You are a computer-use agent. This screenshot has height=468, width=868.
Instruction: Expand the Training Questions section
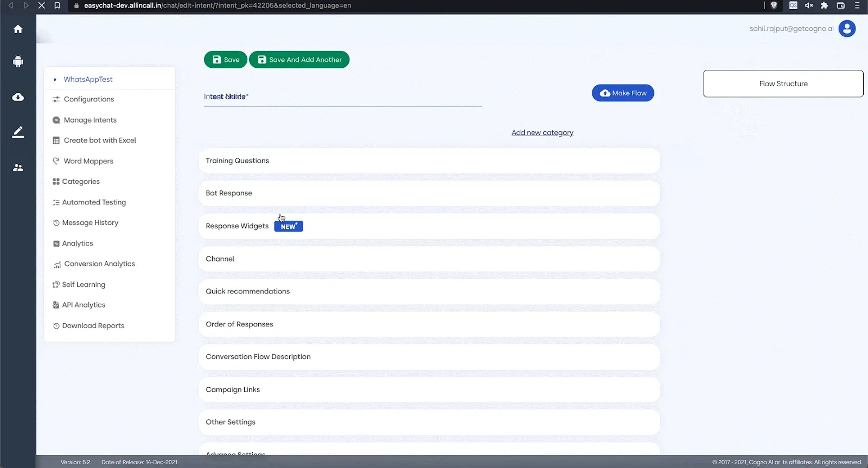tap(429, 161)
